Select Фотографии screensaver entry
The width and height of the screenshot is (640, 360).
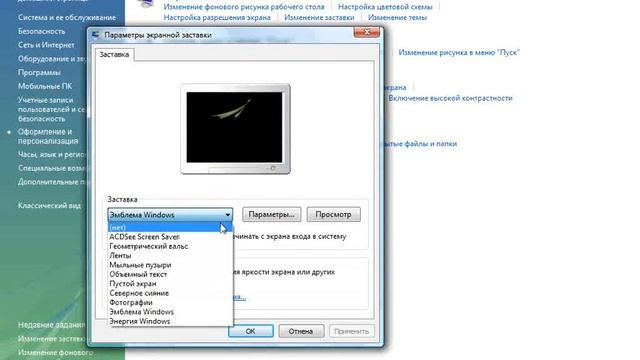[x=170, y=302]
